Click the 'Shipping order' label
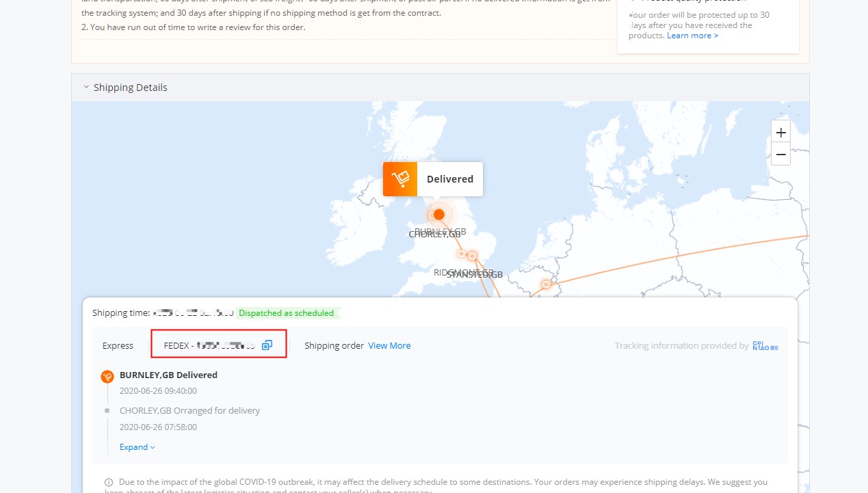This screenshot has width=868, height=493. point(334,346)
